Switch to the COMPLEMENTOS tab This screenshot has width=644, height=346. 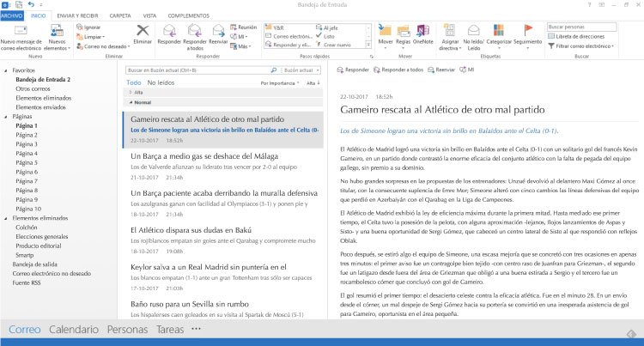tap(189, 15)
